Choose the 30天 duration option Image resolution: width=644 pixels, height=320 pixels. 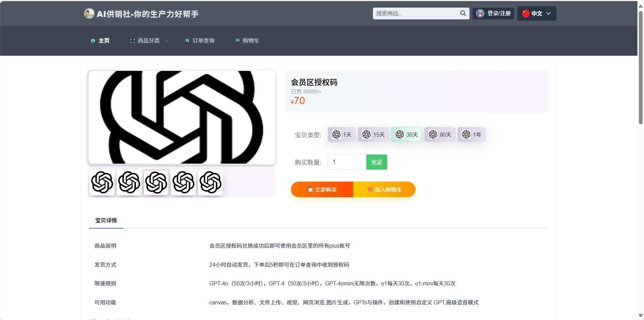[406, 135]
